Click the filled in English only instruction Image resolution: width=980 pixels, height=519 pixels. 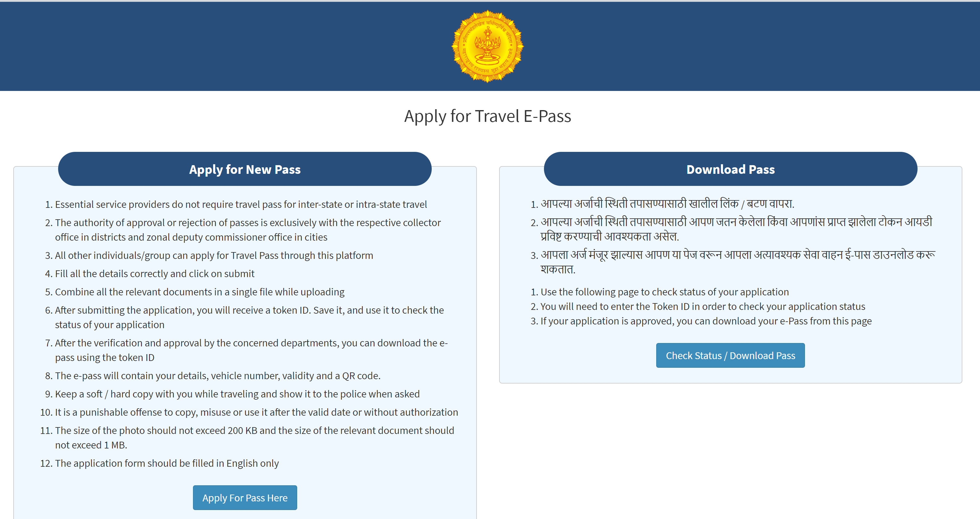click(x=167, y=463)
